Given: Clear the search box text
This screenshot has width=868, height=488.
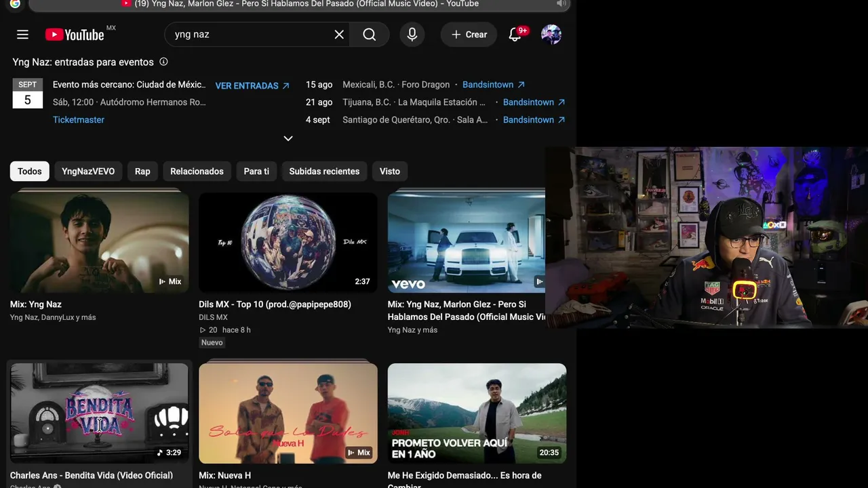Looking at the screenshot, I should tap(339, 35).
